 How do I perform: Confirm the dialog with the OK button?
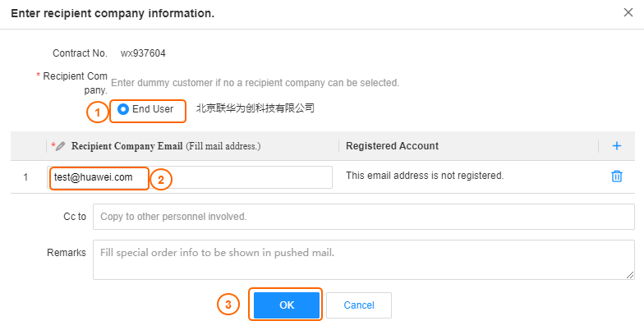[x=286, y=305]
